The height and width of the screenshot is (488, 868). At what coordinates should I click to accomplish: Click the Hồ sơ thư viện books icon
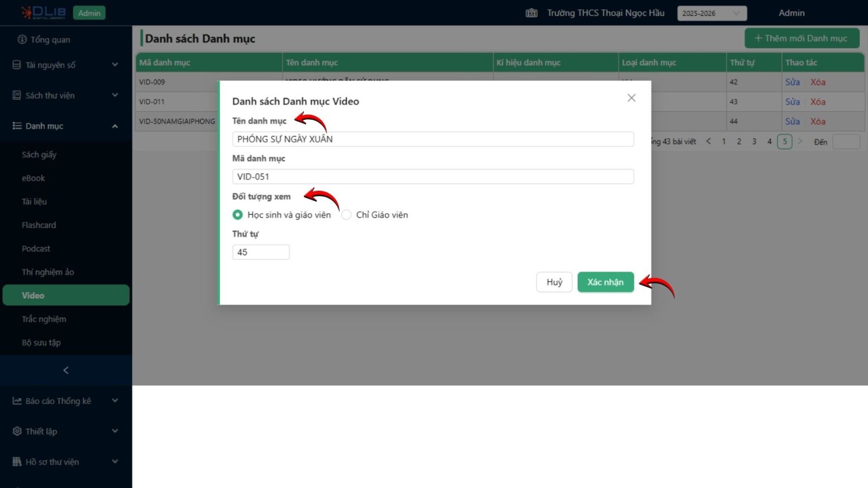[17, 462]
